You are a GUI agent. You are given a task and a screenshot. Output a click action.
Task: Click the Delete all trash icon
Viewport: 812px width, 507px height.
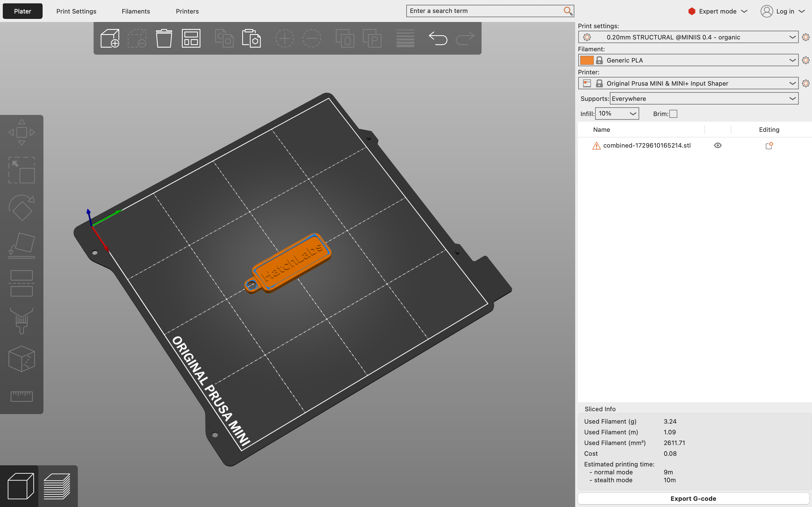pyautogui.click(x=164, y=38)
